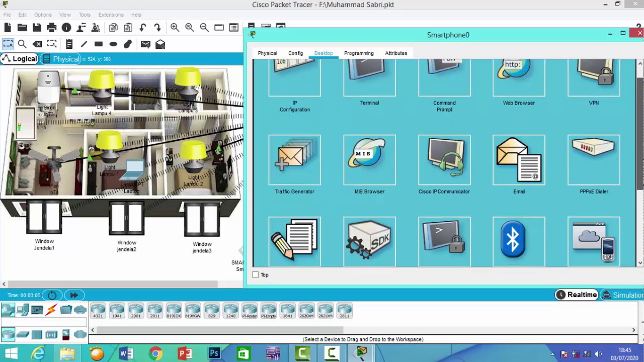Open the File menu
The height and width of the screenshot is (362, 644).
pyautogui.click(x=7, y=15)
